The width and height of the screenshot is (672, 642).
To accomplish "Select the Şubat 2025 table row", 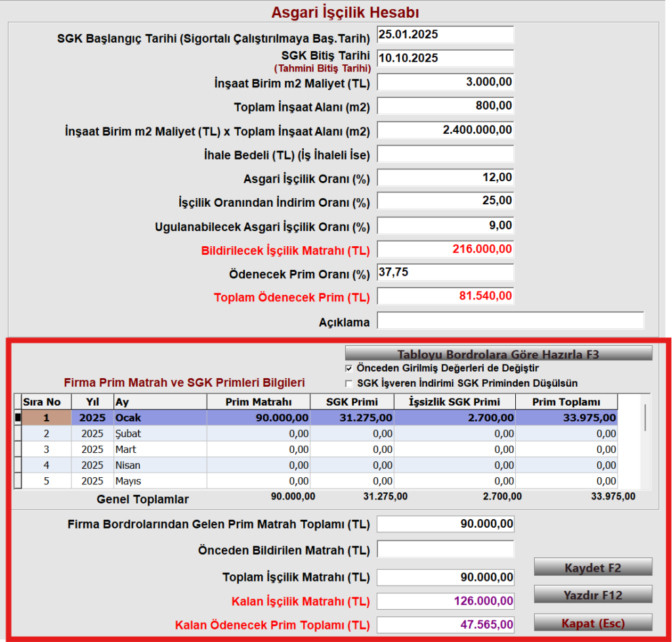I will [320, 434].
